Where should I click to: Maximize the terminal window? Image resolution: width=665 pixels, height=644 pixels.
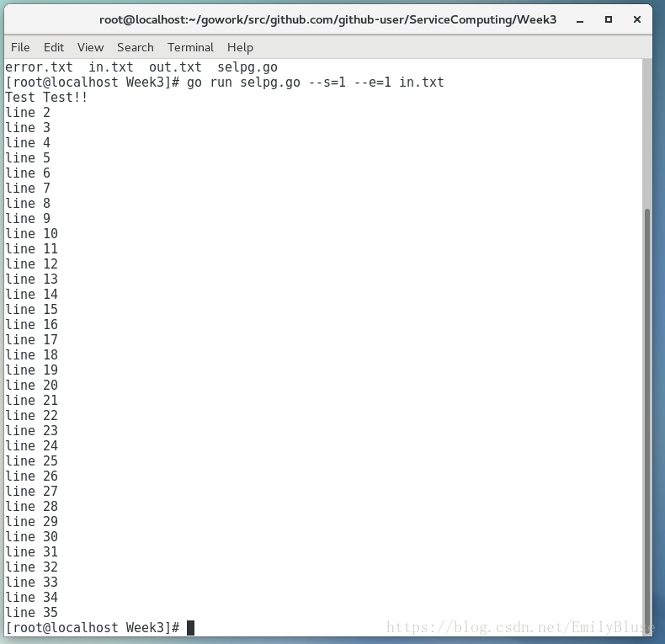(608, 19)
